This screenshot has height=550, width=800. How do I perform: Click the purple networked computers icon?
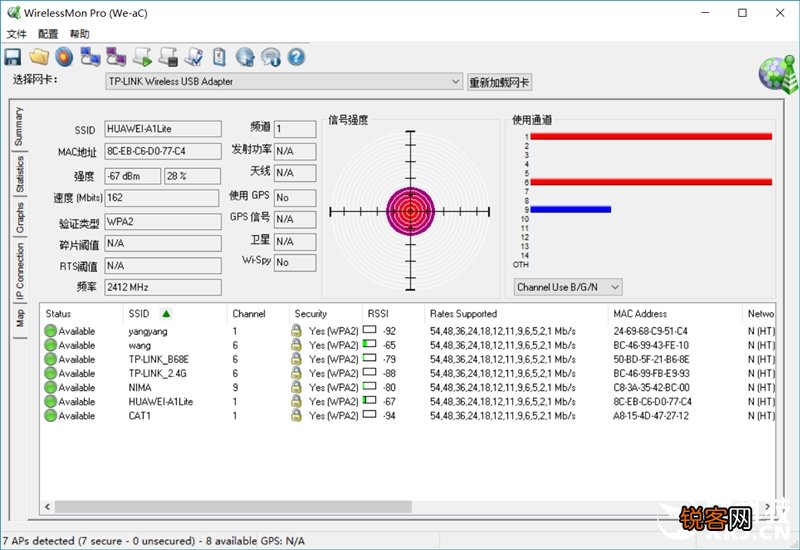click(116, 57)
